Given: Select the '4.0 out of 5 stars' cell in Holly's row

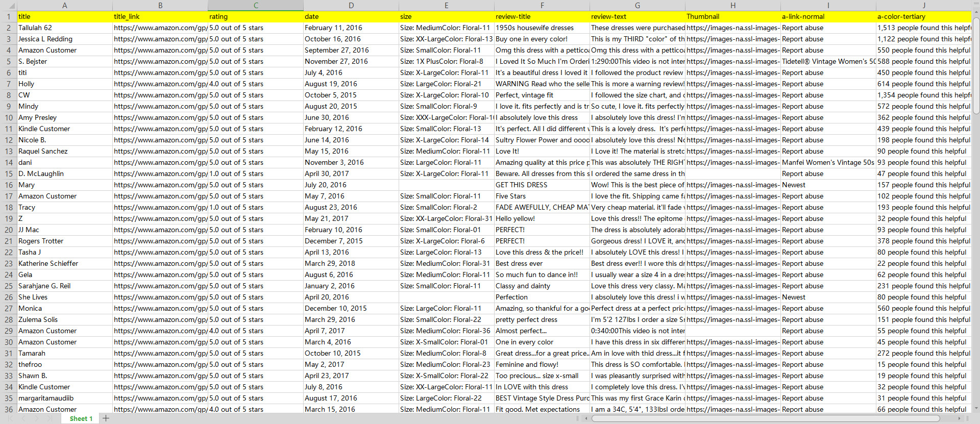Looking at the screenshot, I should coord(256,84).
